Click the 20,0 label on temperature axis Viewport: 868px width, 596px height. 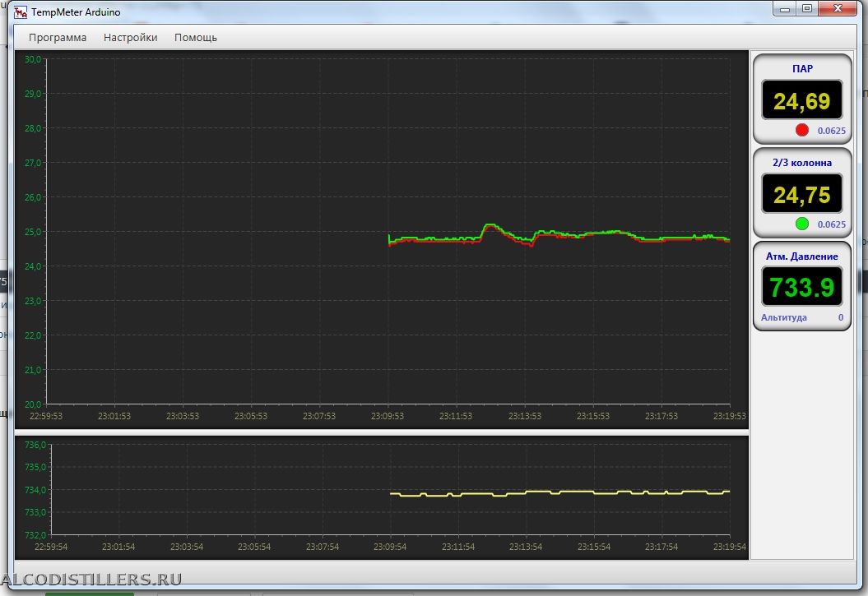(33, 404)
